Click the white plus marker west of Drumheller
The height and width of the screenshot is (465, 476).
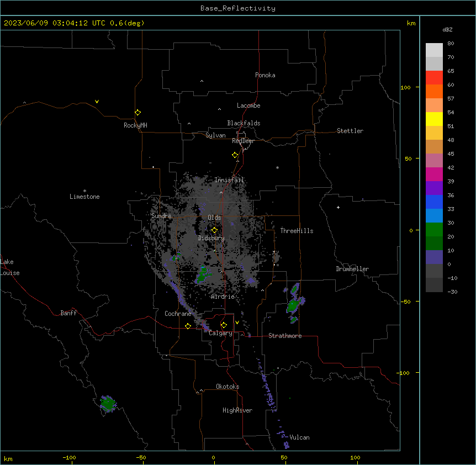(338, 207)
